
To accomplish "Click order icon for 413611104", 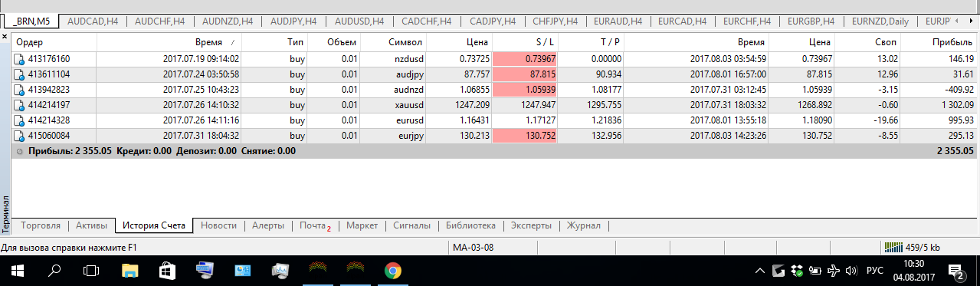I will (x=18, y=74).
